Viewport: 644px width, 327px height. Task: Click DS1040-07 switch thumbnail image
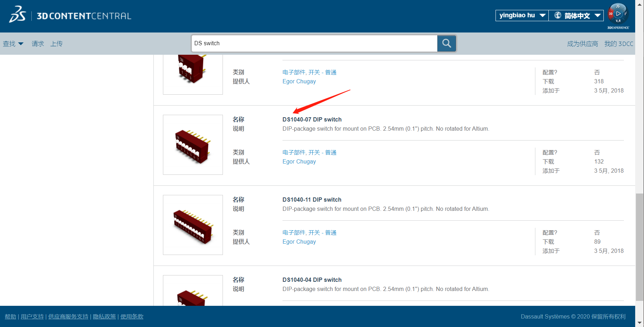[193, 145]
